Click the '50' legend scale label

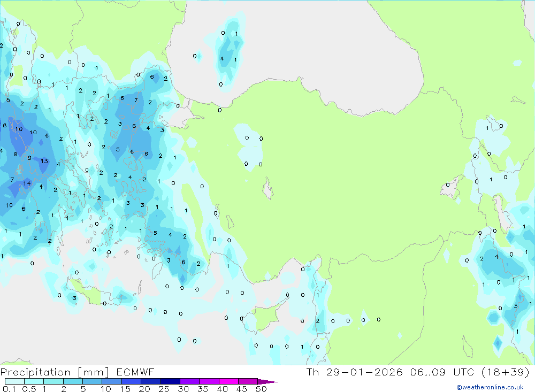click(262, 389)
